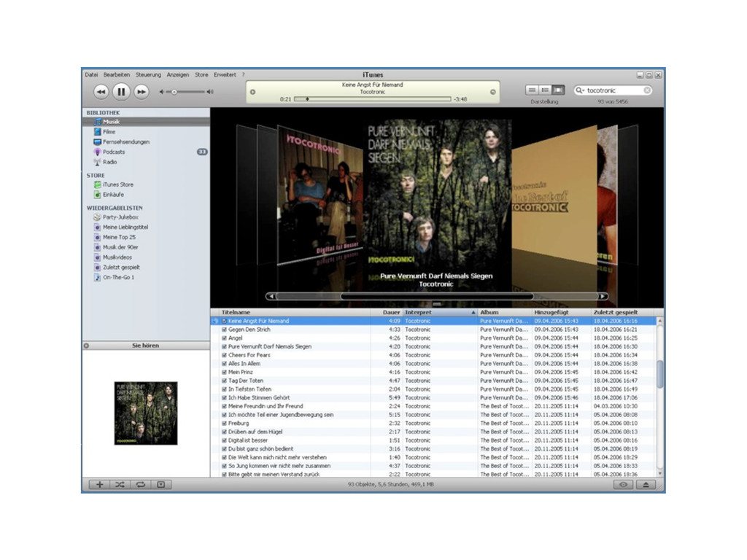Open the Podcasts section

click(x=113, y=152)
